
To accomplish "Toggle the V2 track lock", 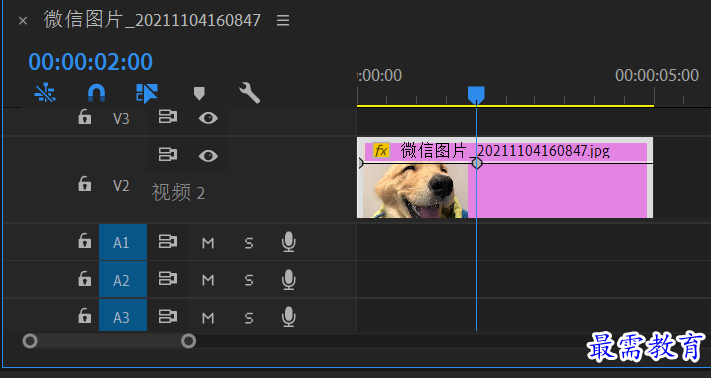I will [85, 184].
